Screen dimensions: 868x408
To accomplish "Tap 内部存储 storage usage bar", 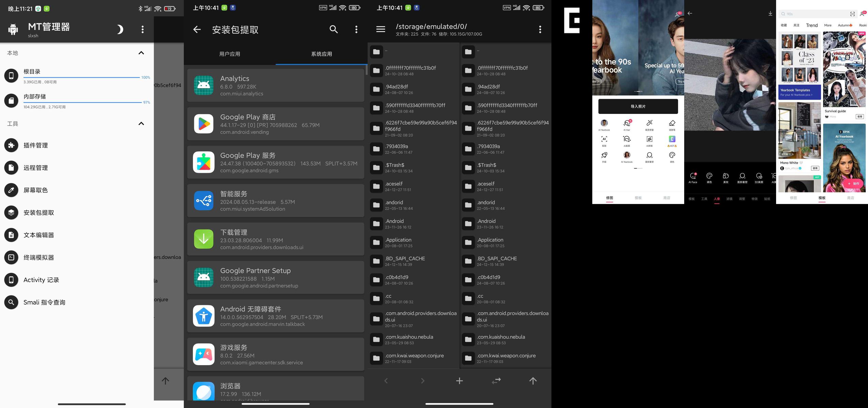I will (x=82, y=102).
